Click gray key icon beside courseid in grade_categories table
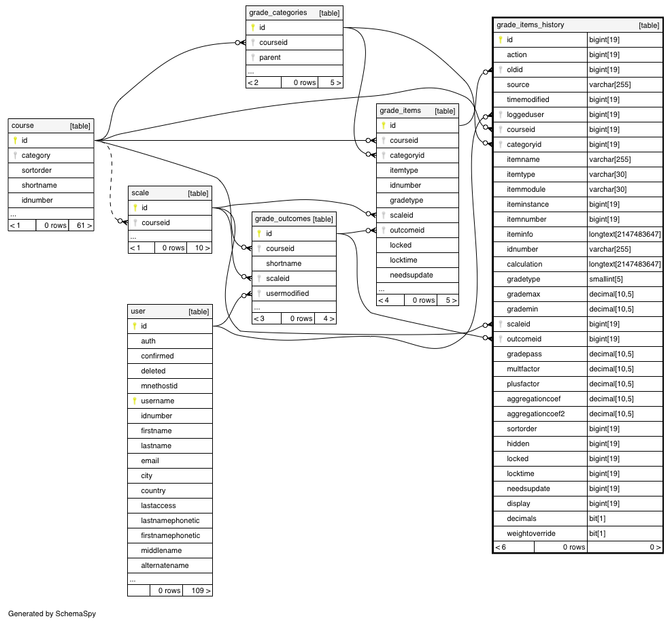The image size is (672, 623). coord(253,42)
